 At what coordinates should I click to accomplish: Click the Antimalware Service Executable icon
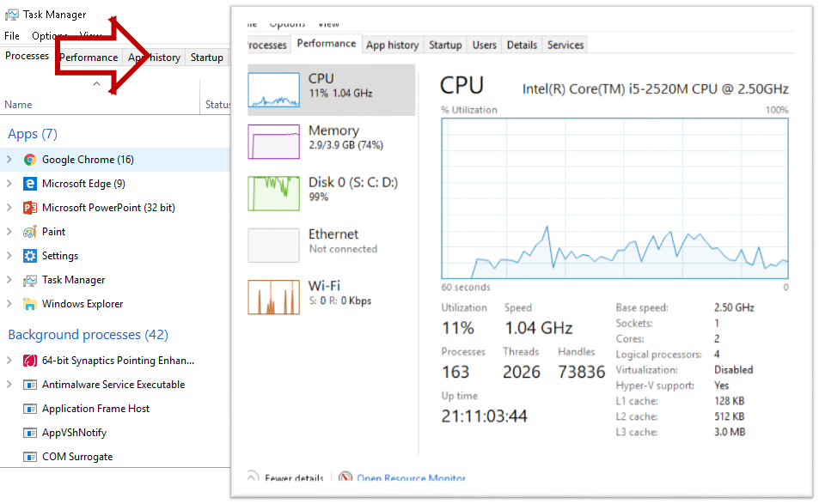(x=30, y=385)
